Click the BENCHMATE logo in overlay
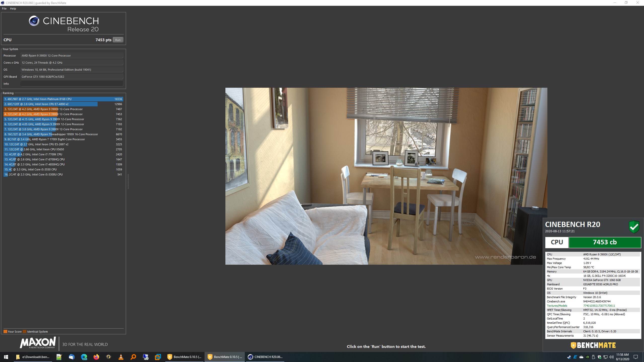The height and width of the screenshot is (362, 644). click(x=593, y=345)
